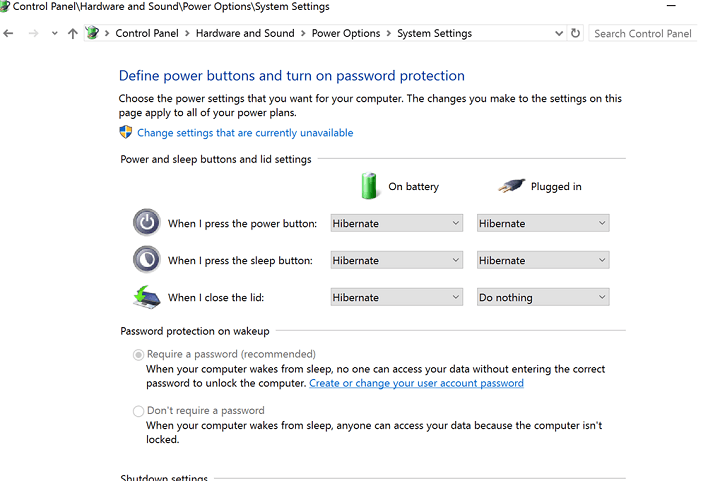Expand the address bar history dropdown
The height and width of the screenshot is (481, 720).
pos(559,34)
